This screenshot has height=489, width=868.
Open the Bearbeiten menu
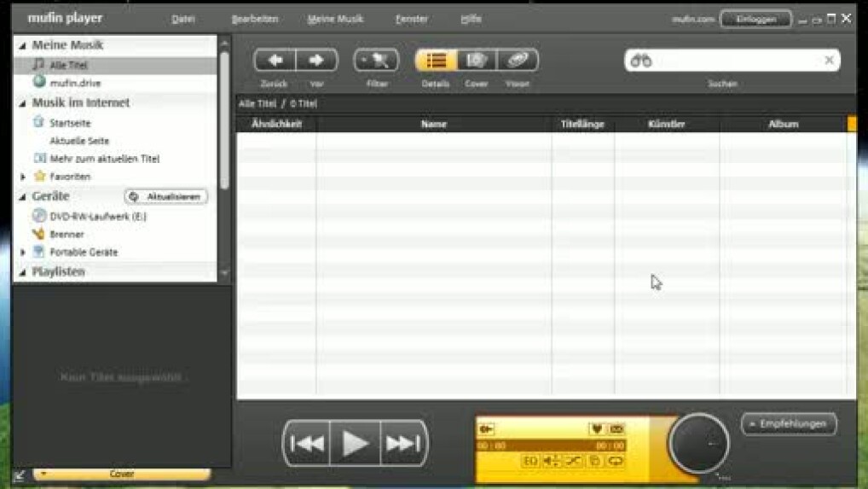click(255, 19)
